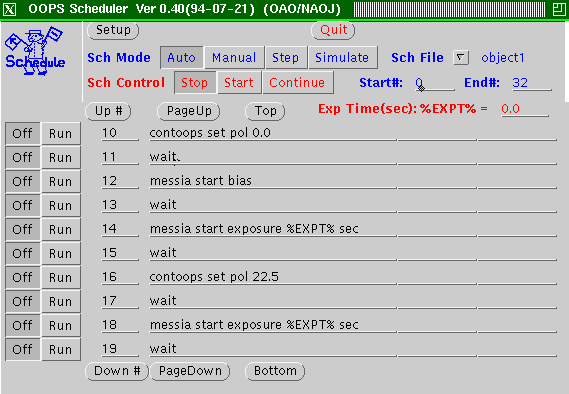Set Sch Control to Stop

pyautogui.click(x=195, y=82)
